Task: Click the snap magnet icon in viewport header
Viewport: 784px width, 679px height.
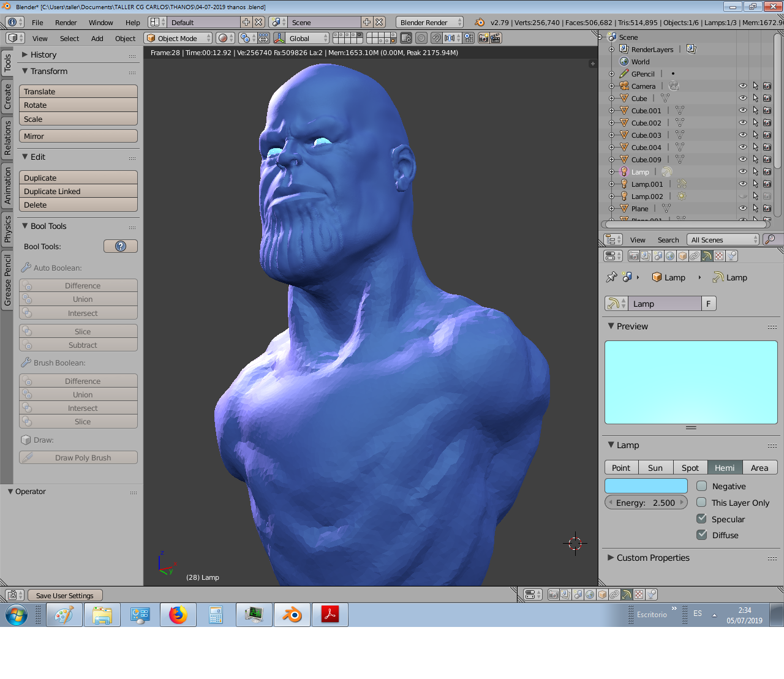Action: pyautogui.click(x=436, y=38)
